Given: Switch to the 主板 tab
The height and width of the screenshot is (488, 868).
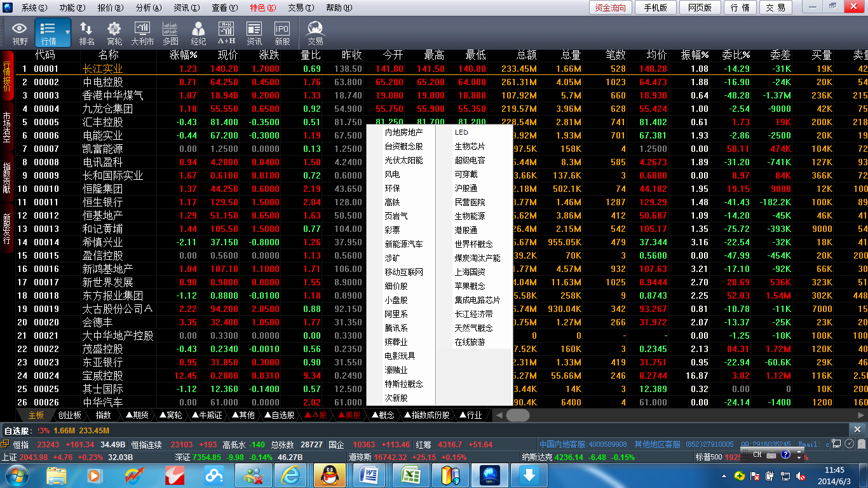Looking at the screenshot, I should point(36,415).
